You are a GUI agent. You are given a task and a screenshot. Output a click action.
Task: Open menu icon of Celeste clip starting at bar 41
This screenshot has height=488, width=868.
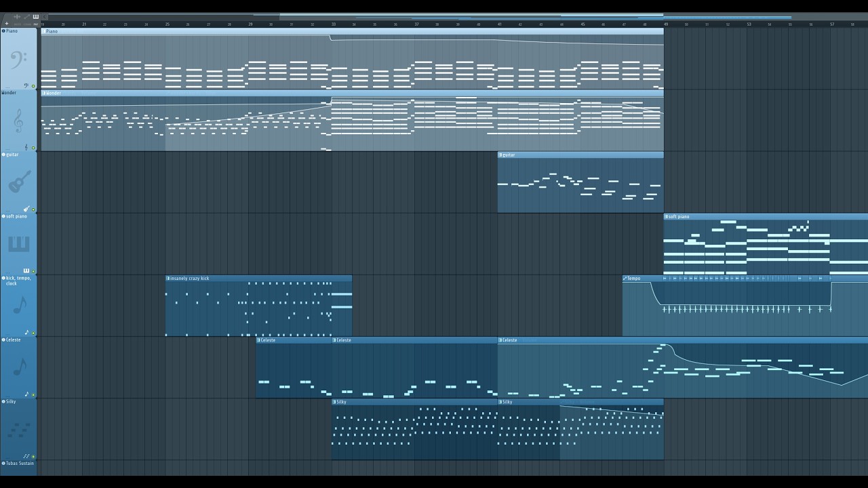point(500,340)
